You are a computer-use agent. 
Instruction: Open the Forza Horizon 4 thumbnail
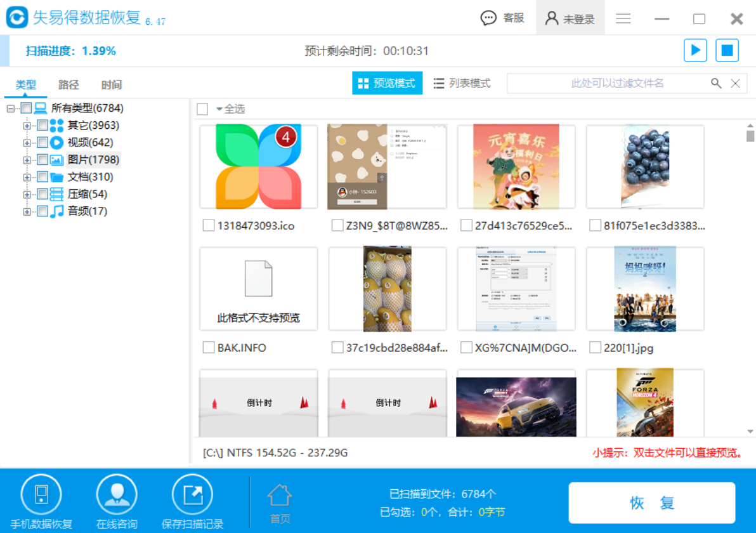pos(644,409)
